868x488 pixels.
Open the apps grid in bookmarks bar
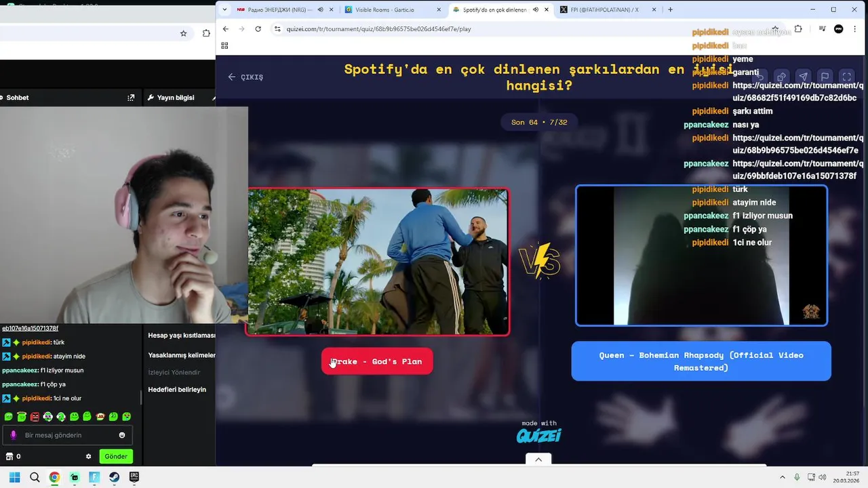(x=224, y=45)
